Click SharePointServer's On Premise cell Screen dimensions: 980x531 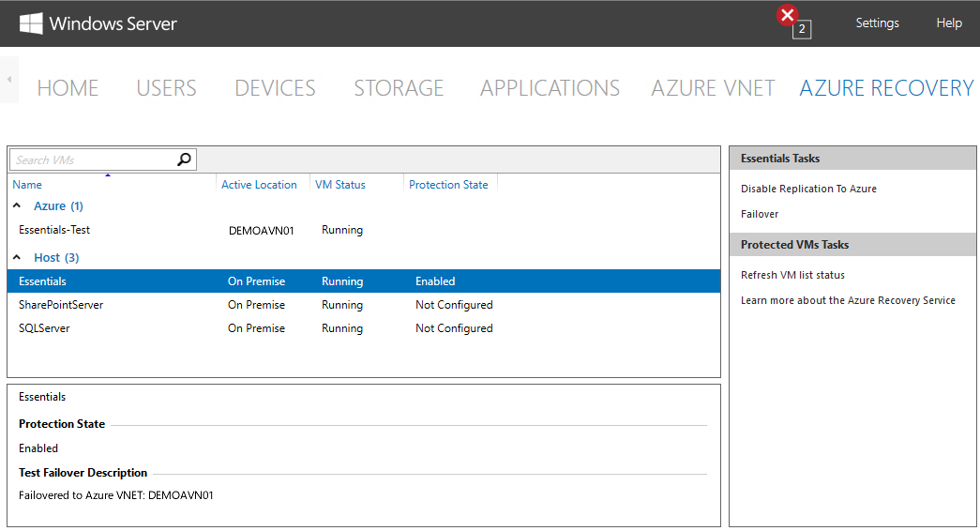tap(256, 305)
